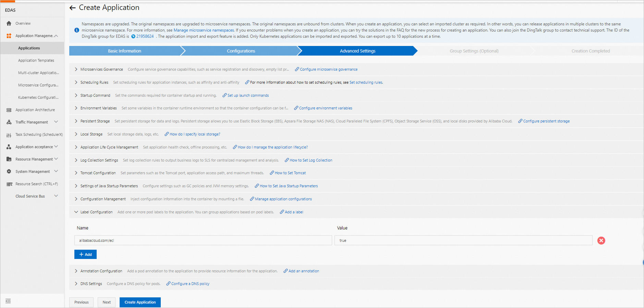Click the Previous button
Image resolution: width=644 pixels, height=308 pixels.
click(x=81, y=302)
